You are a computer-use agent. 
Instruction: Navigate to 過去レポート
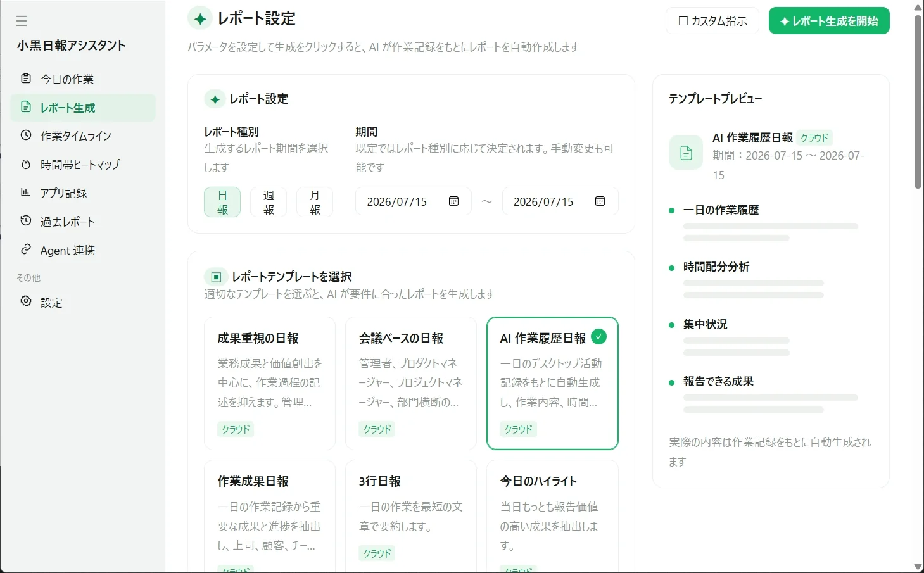click(x=83, y=222)
